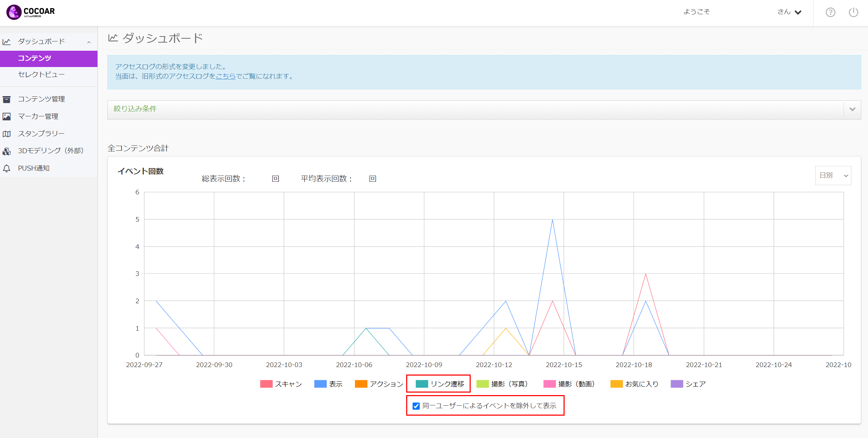Click the COCOAR logo icon
This screenshot has height=438, width=868.
[x=14, y=12]
